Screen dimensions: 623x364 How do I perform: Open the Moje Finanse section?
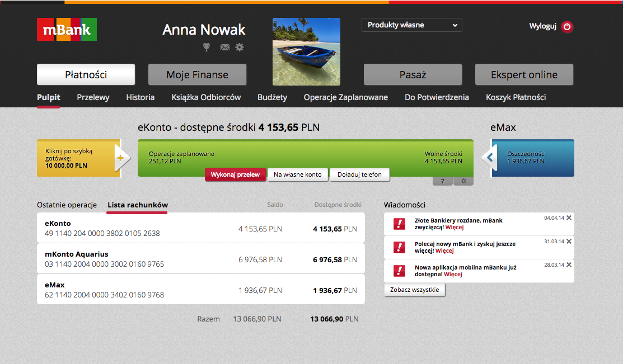pos(197,74)
